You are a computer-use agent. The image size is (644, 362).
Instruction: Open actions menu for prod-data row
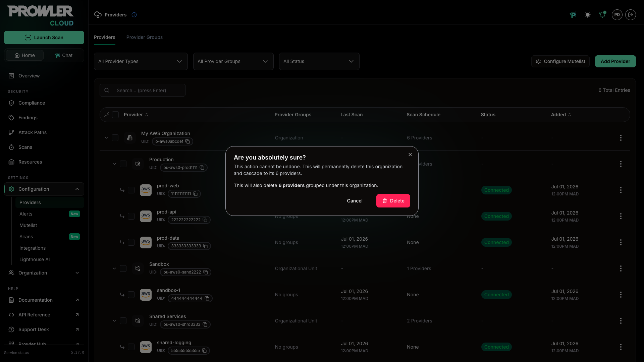[x=621, y=242]
